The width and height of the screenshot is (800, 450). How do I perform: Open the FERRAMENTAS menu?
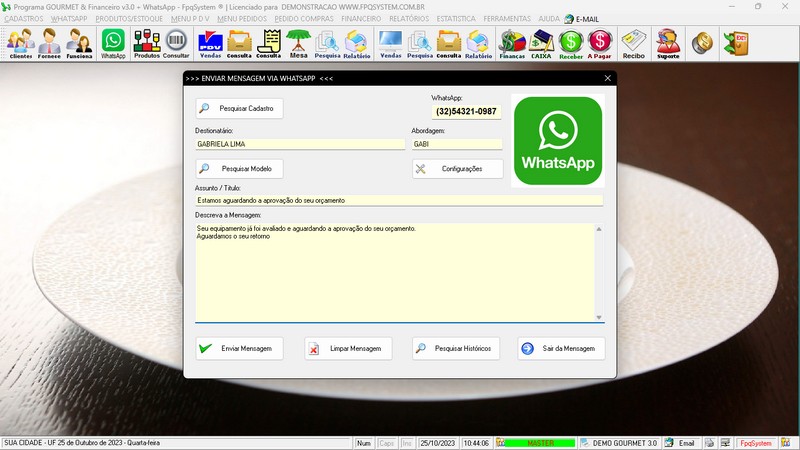click(507, 19)
